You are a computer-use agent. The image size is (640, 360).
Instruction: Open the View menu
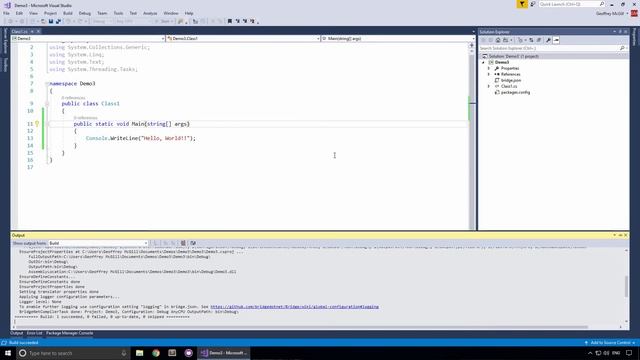tap(33, 13)
